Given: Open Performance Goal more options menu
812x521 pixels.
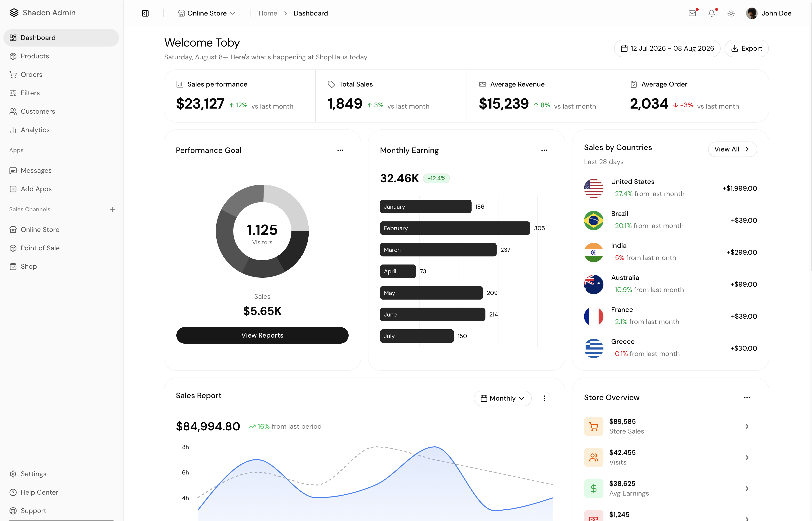Looking at the screenshot, I should coord(340,150).
